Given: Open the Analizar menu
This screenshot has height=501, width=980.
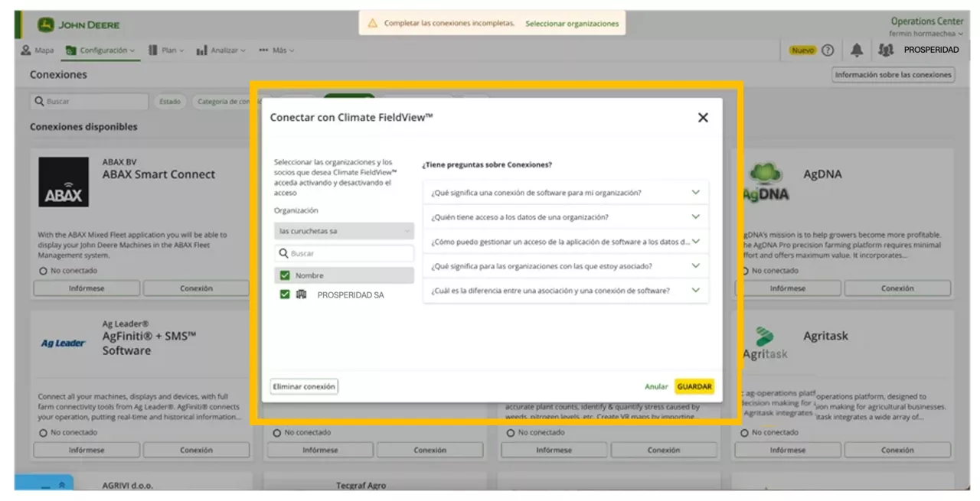Looking at the screenshot, I should pos(221,50).
